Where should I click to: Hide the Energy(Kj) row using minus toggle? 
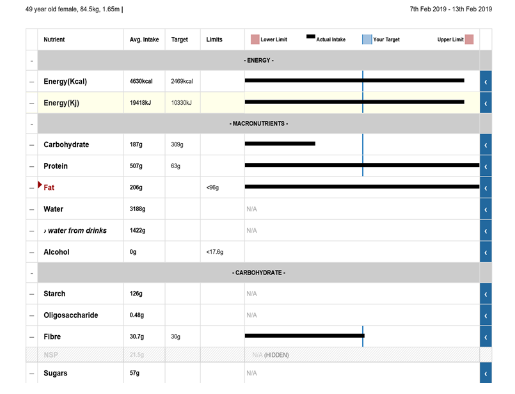click(x=32, y=103)
